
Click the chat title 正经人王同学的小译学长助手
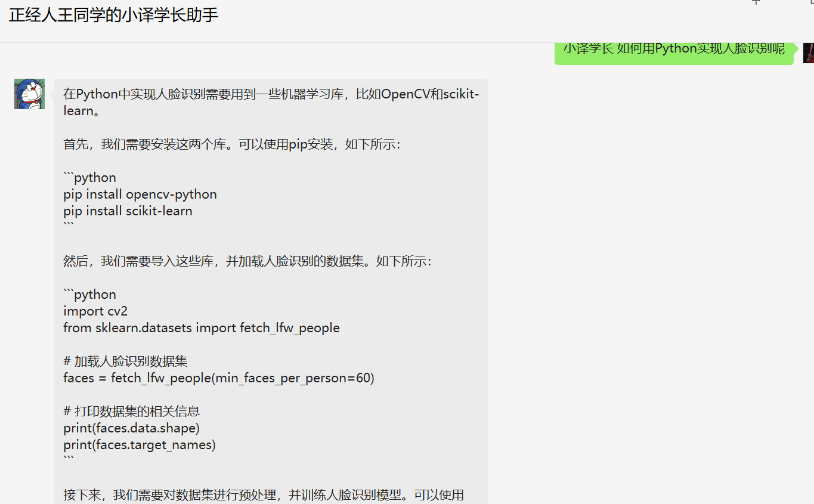click(x=114, y=15)
